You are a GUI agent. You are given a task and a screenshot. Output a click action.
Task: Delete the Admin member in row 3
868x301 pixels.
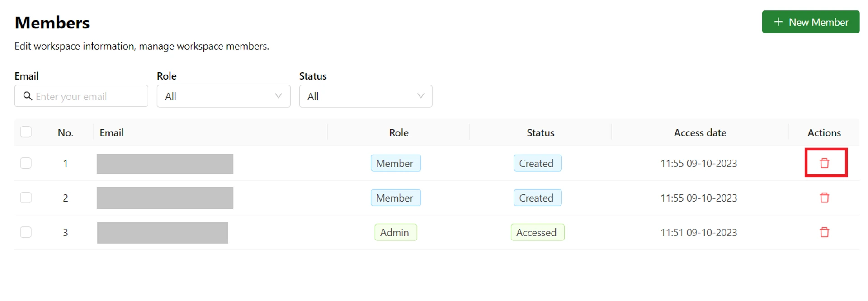coord(824,232)
